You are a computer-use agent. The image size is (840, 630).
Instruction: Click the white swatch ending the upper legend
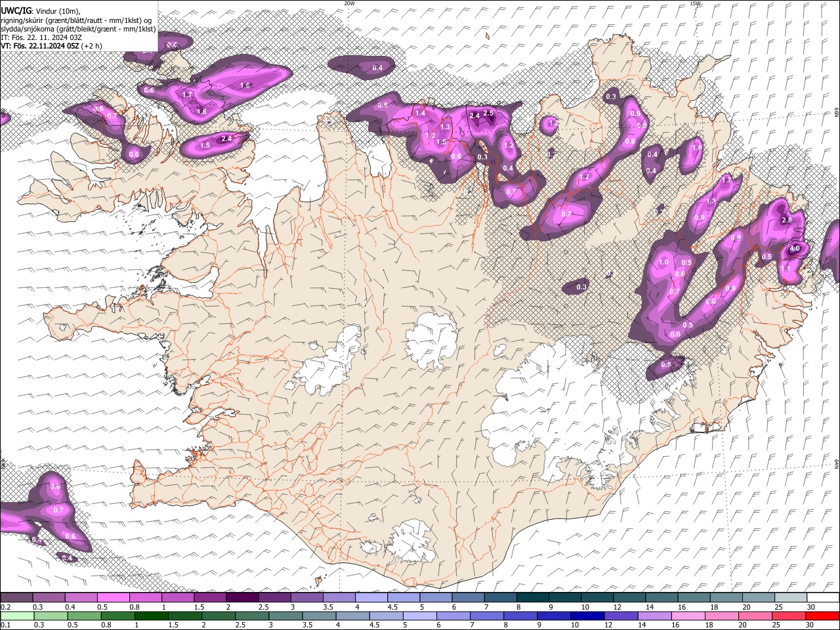823,598
